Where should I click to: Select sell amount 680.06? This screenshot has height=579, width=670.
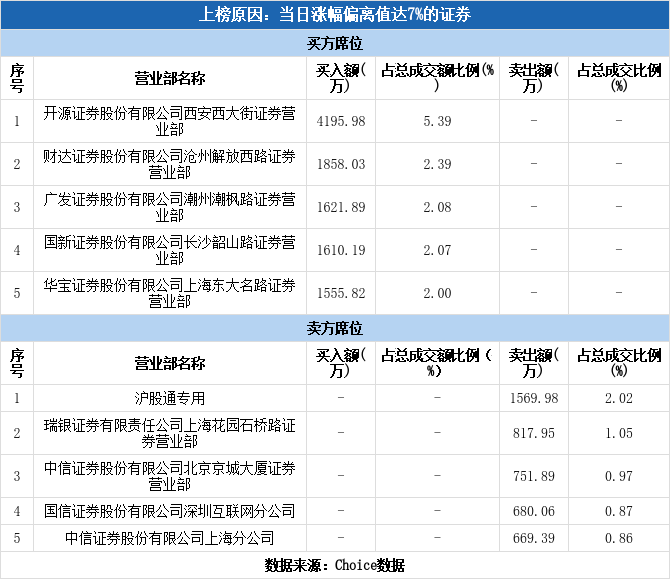pos(534,511)
